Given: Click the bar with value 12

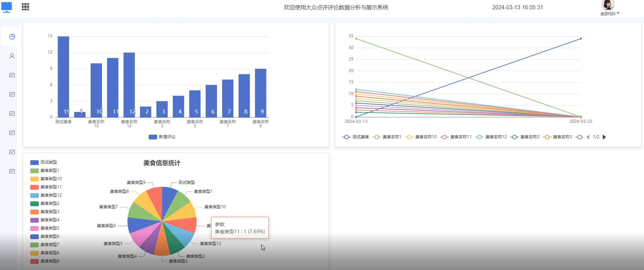Looking at the screenshot, I should click(129, 85).
